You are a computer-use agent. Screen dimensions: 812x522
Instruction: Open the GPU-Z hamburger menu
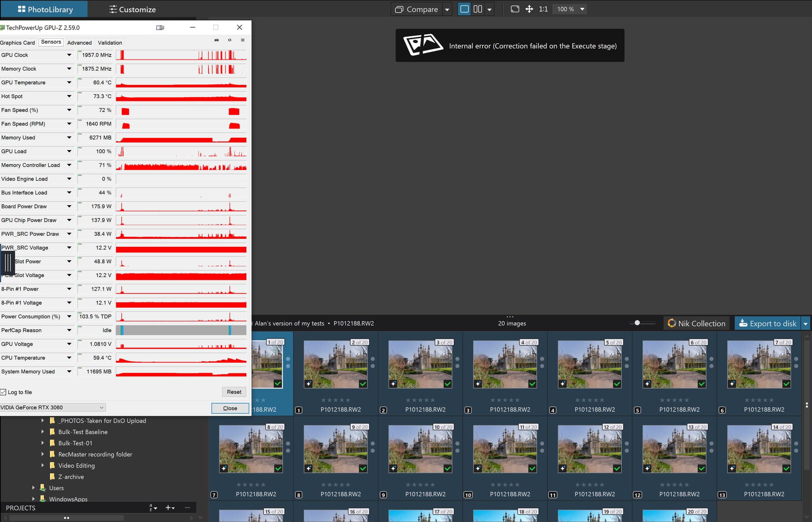click(243, 40)
